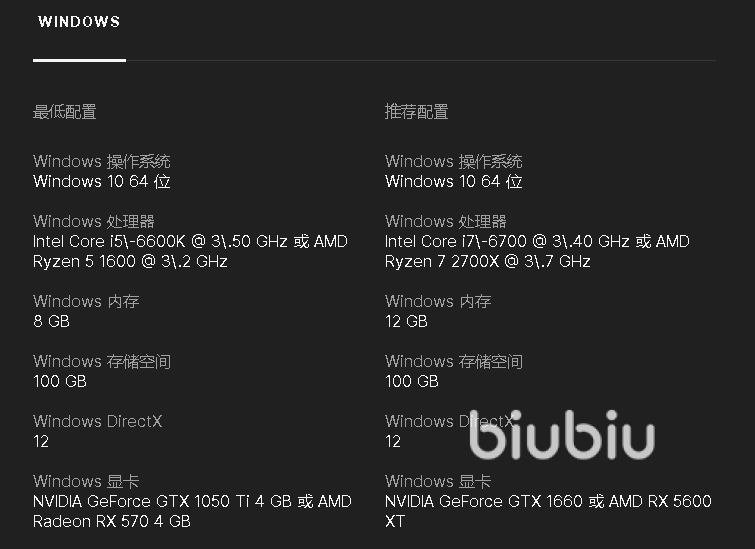
Task: Click the Windows 存储空间 label under 推荐配置
Action: click(454, 361)
